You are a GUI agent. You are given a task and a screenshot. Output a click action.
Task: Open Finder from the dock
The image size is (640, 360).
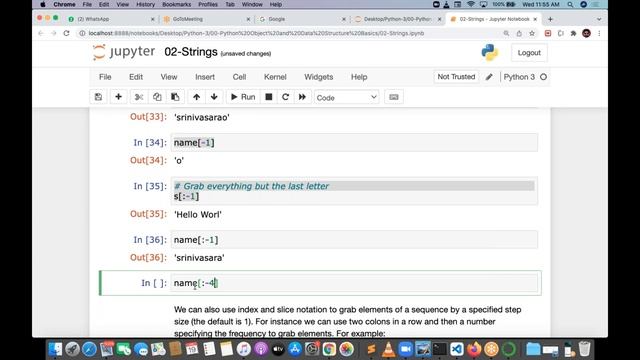(55, 349)
